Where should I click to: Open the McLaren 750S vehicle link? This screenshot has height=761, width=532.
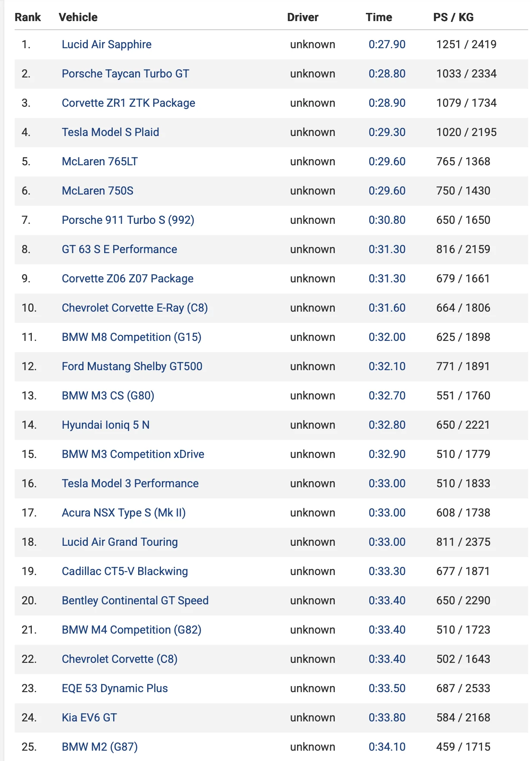(98, 191)
